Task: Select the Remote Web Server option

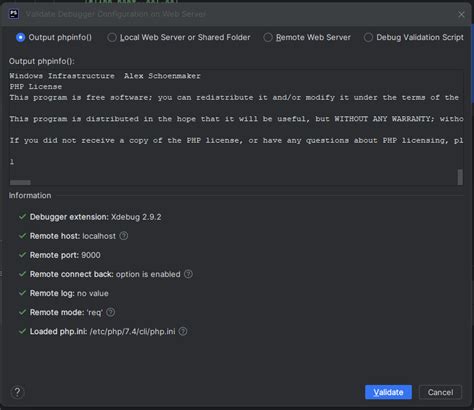Action: [307, 37]
